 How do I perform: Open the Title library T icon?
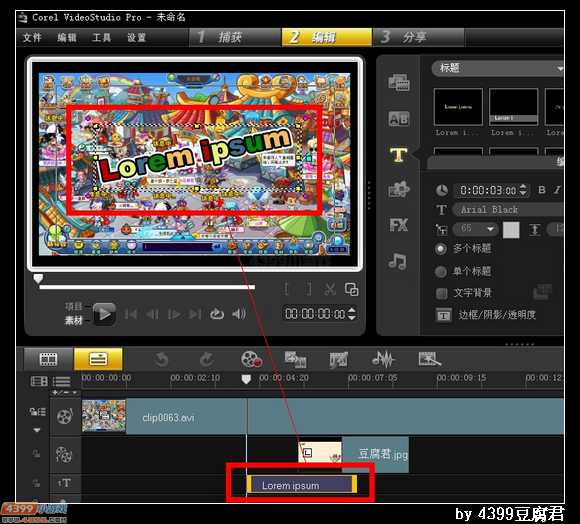tap(398, 155)
